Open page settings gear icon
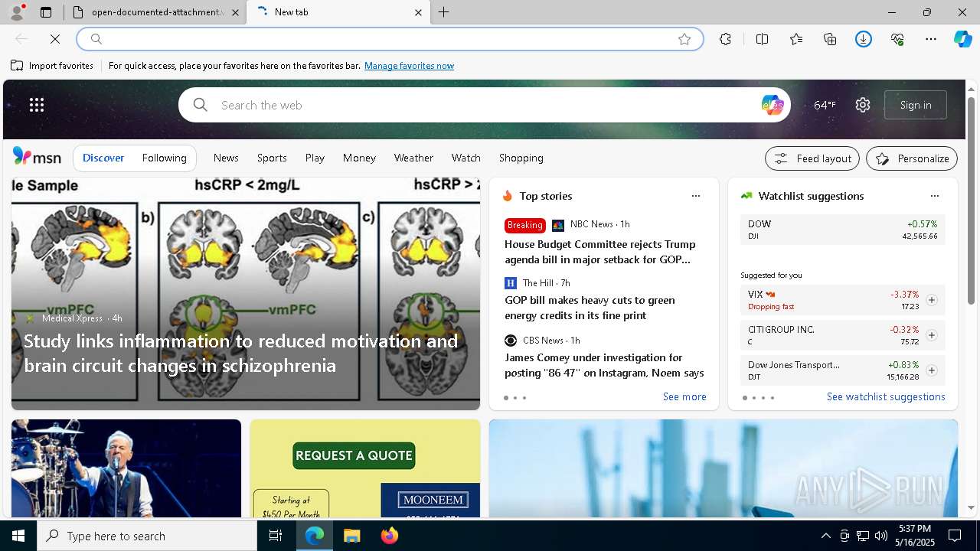The height and width of the screenshot is (551, 980). (x=863, y=105)
